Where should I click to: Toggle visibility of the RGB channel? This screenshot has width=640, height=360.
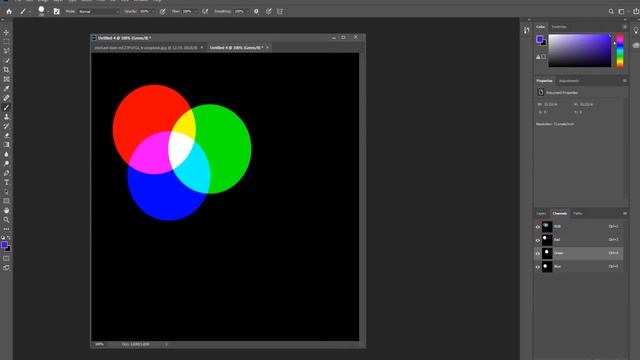pos(538,227)
